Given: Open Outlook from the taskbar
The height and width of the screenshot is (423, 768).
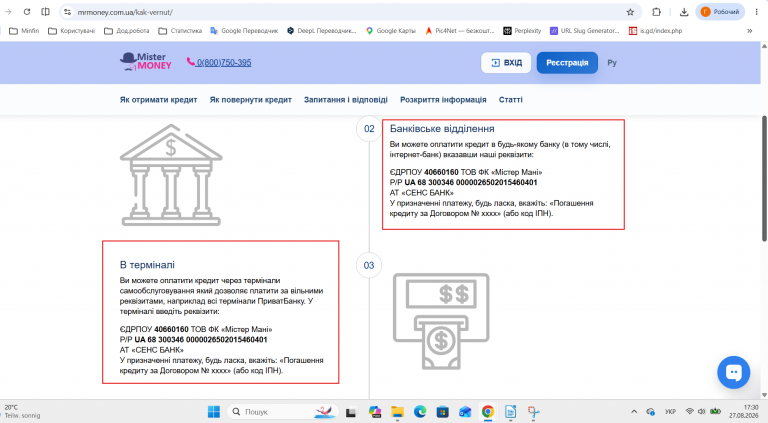Looking at the screenshot, I should pyautogui.click(x=465, y=412).
